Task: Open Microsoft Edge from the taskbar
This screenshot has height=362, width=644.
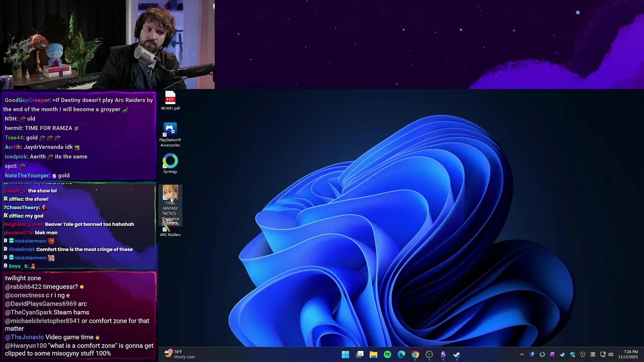Action: pos(401,354)
